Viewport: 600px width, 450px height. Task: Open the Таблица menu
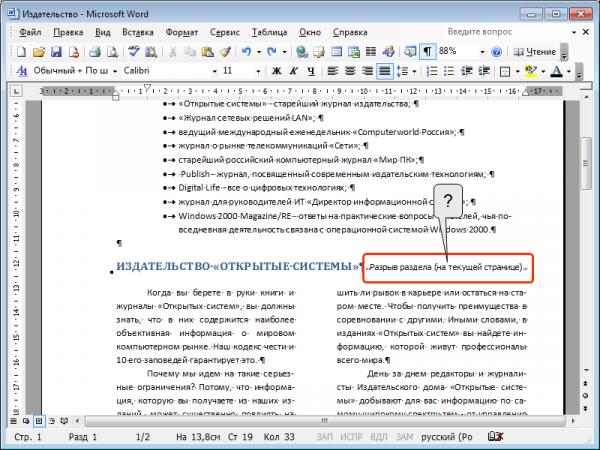269,32
